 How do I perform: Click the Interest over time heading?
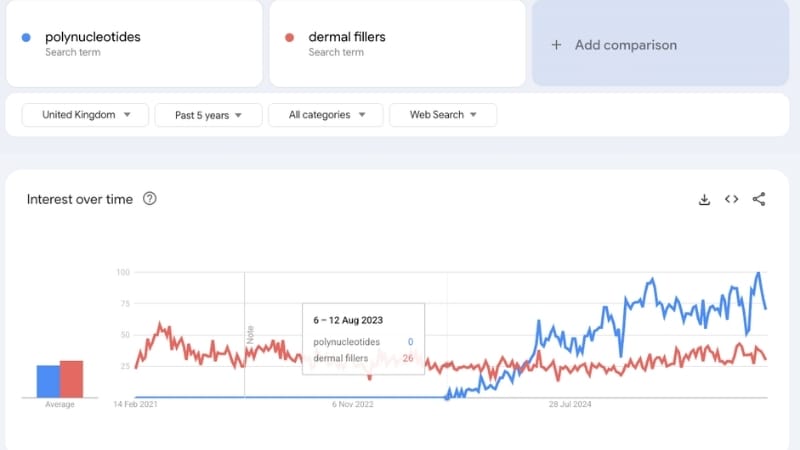80,199
